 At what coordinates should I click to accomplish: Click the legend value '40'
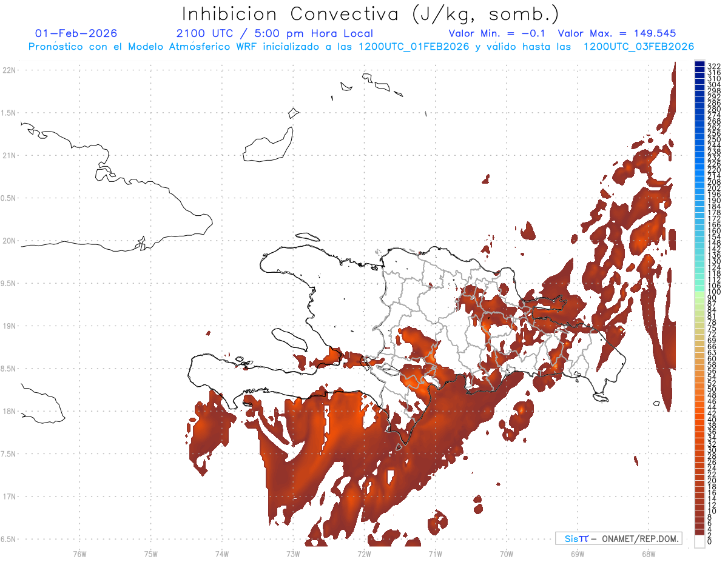click(712, 420)
